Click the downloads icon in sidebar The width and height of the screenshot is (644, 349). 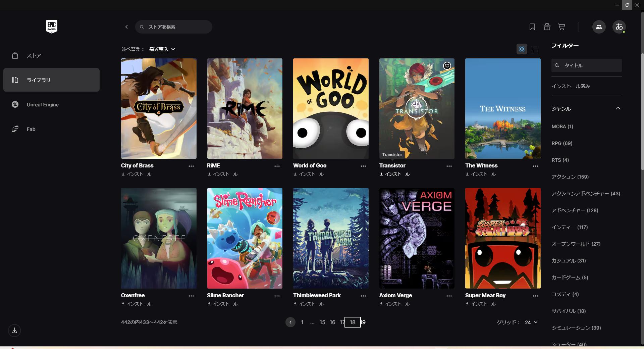[x=14, y=331]
